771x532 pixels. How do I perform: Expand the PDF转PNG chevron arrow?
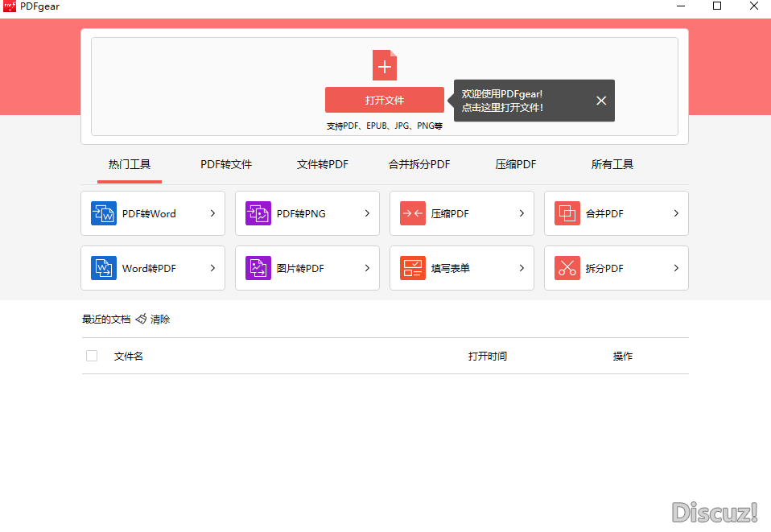(367, 213)
